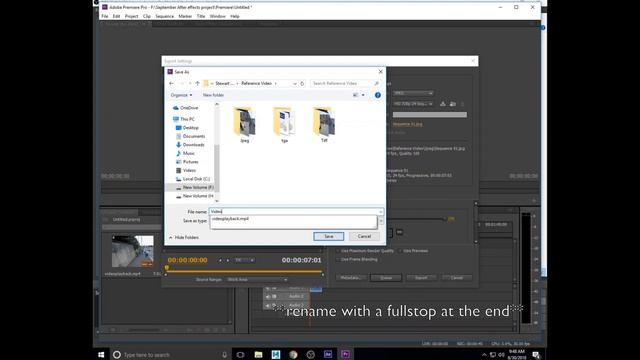Screen dimensions: 640x360
Task: Click the Search Reference Video field
Action: [345, 83]
